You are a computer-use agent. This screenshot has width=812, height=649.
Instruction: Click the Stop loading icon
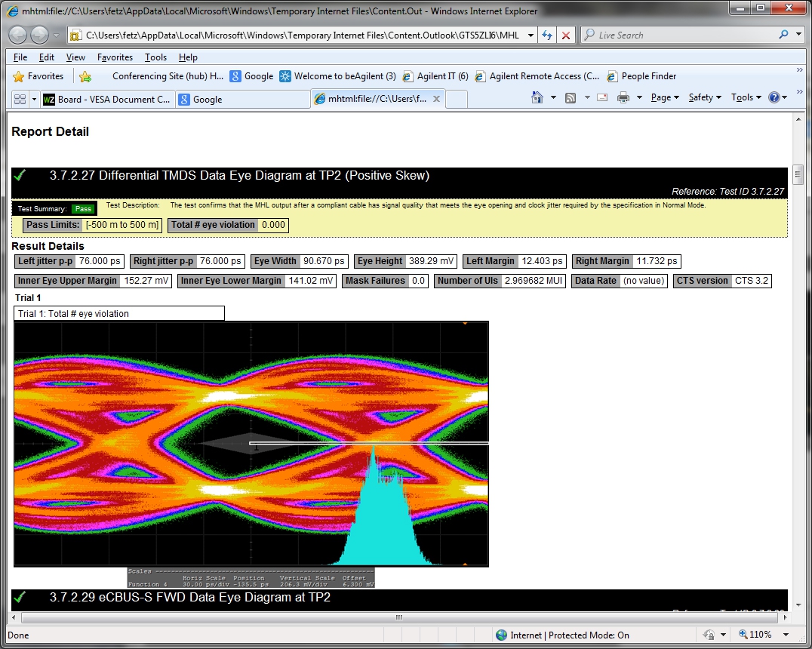566,35
